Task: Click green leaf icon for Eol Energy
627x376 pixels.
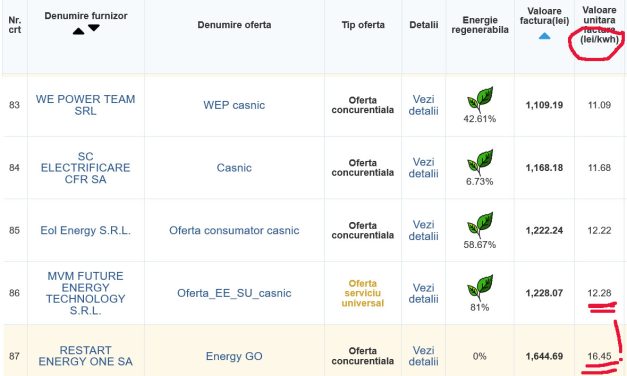Action: click(x=480, y=225)
